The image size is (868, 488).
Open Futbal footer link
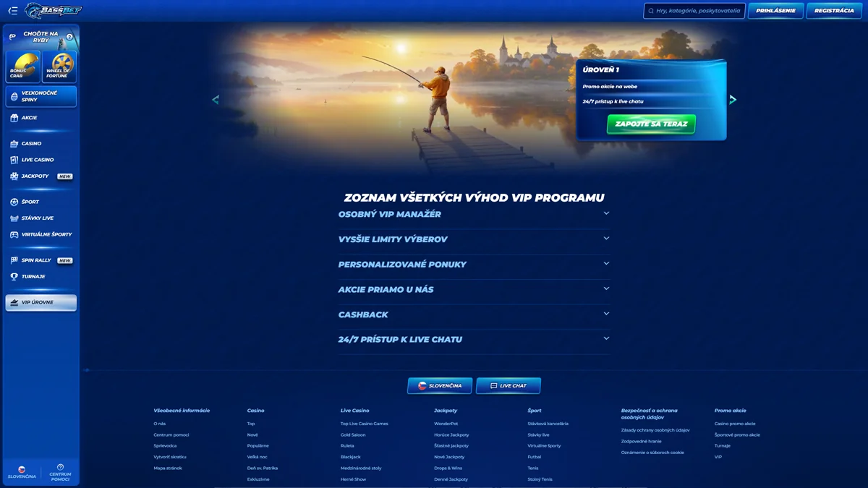coord(535,457)
